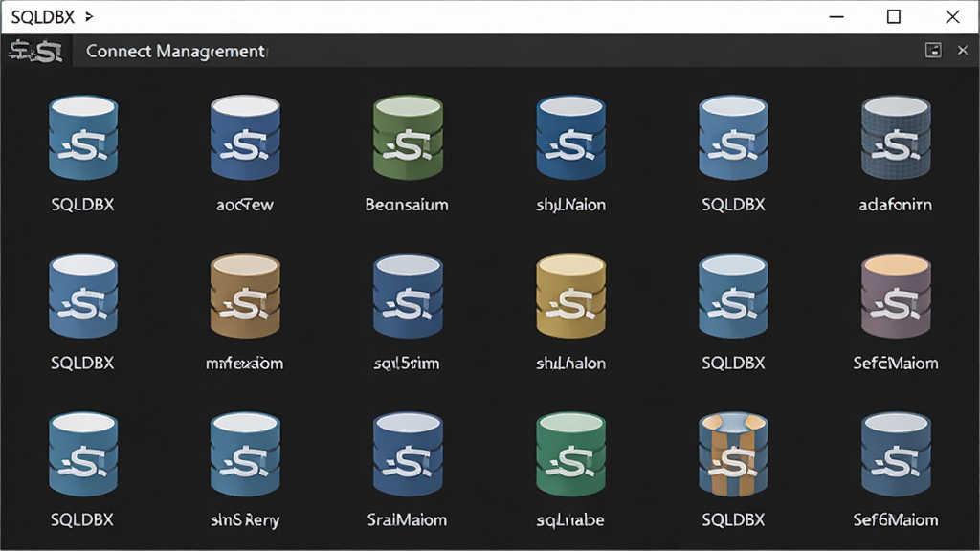Select the SQLDBX icon beside mifexaiom
Screen dimensions: 980x551
click(x=83, y=296)
